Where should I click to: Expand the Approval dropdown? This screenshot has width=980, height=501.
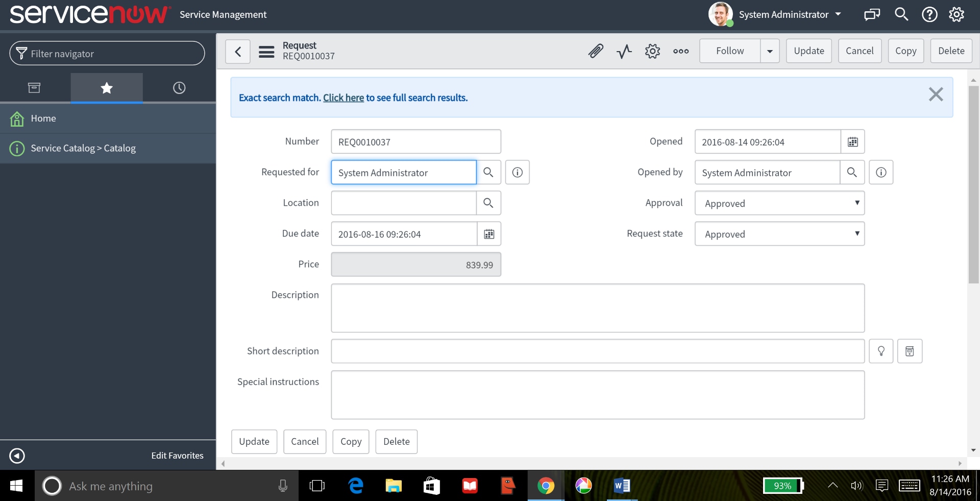[x=779, y=203]
